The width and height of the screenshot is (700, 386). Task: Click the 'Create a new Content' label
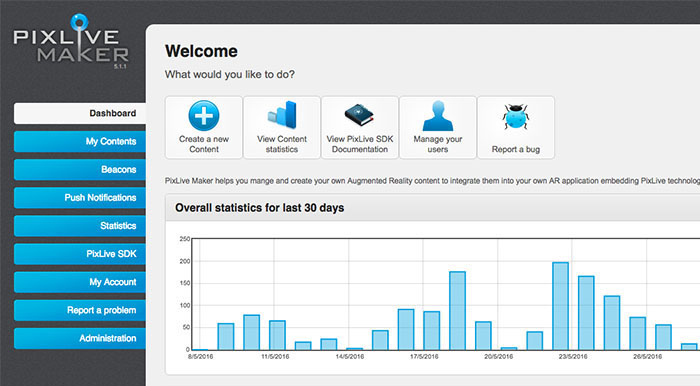(x=204, y=144)
